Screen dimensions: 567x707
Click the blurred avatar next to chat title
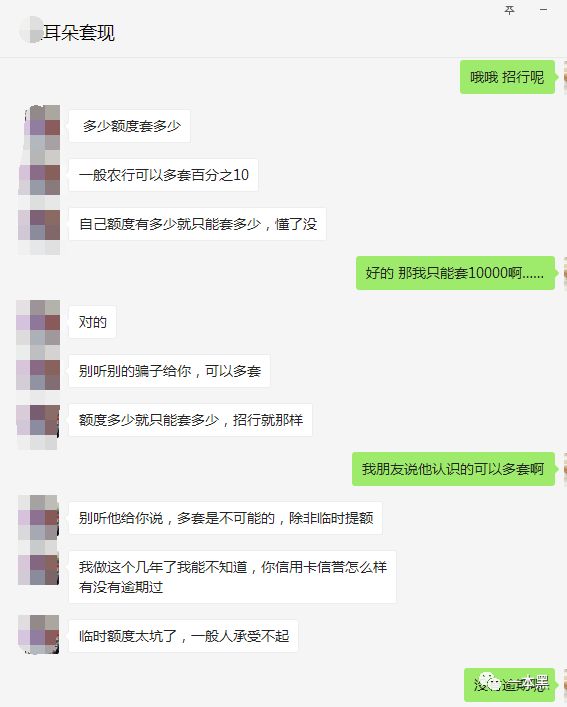click(x=31, y=30)
